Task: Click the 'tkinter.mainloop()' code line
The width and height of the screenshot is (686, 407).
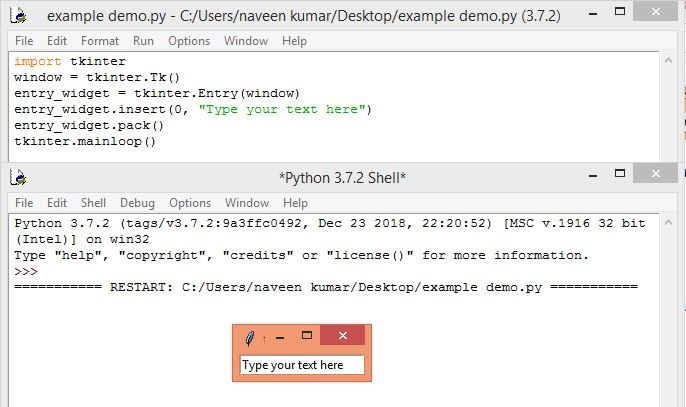Action: (x=85, y=141)
